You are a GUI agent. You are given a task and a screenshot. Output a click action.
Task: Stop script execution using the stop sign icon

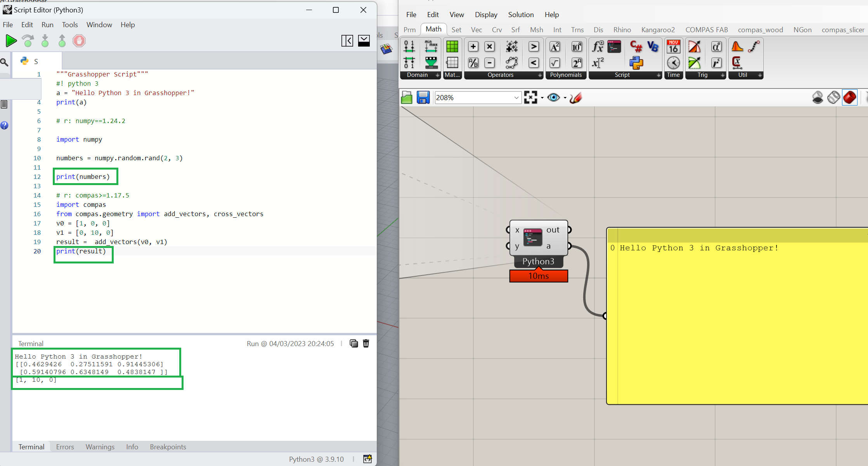click(x=79, y=40)
